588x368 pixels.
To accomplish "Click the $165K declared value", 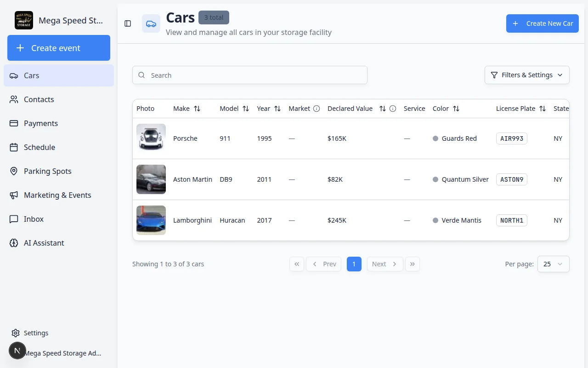I will [x=337, y=138].
